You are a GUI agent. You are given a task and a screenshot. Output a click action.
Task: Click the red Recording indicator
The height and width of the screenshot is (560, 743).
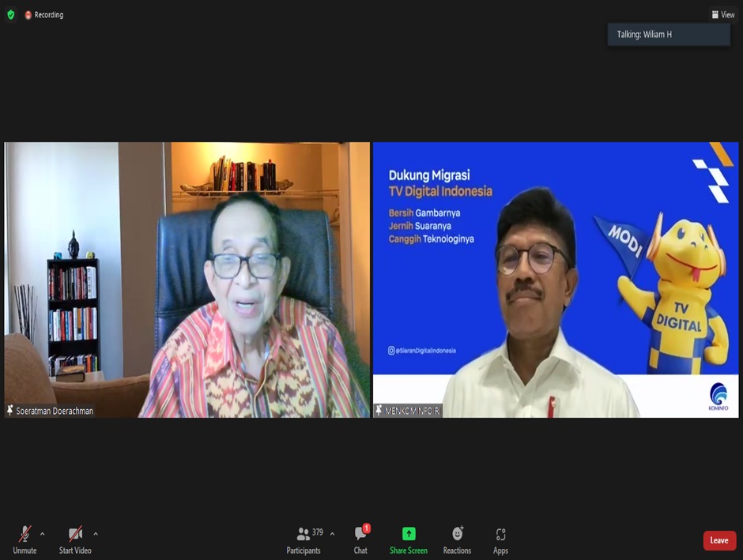point(44,15)
